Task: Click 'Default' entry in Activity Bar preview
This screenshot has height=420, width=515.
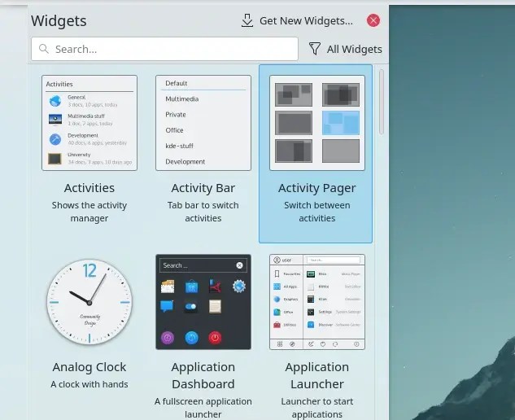Action: (177, 83)
